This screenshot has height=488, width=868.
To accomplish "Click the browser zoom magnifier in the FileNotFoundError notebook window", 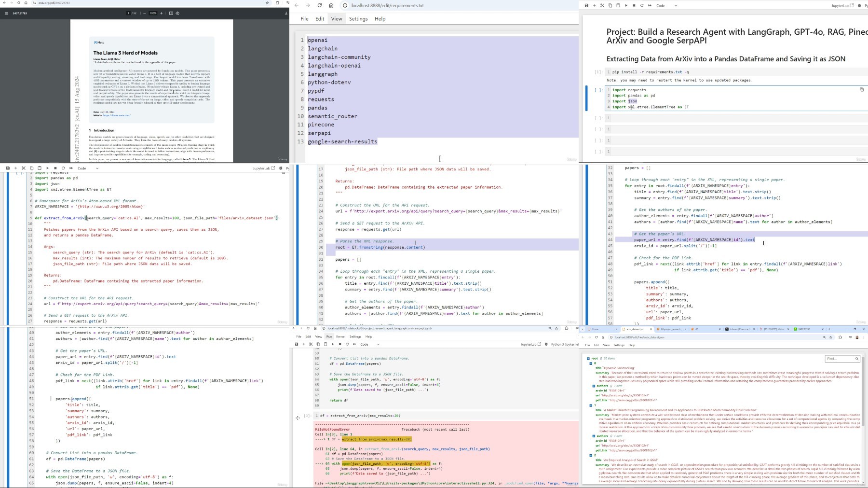I will tap(550, 328).
